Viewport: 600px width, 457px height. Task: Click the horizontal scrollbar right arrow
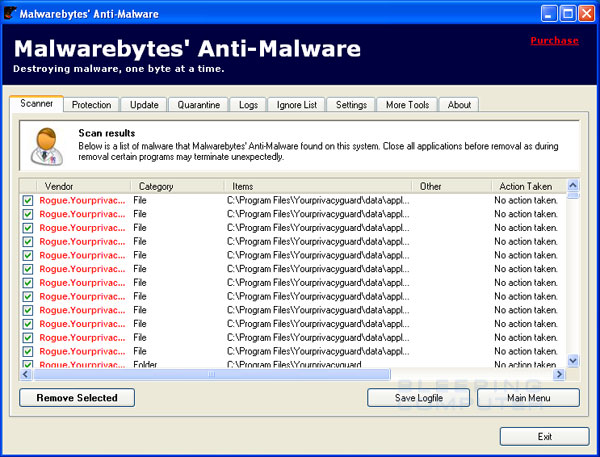pos(559,374)
